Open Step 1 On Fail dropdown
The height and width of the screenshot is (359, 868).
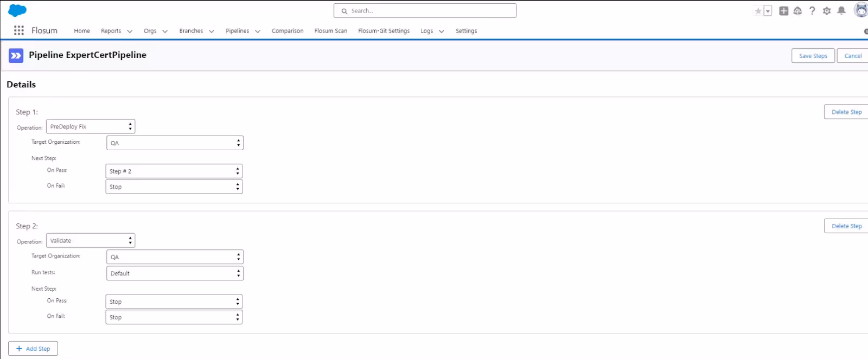click(x=174, y=187)
